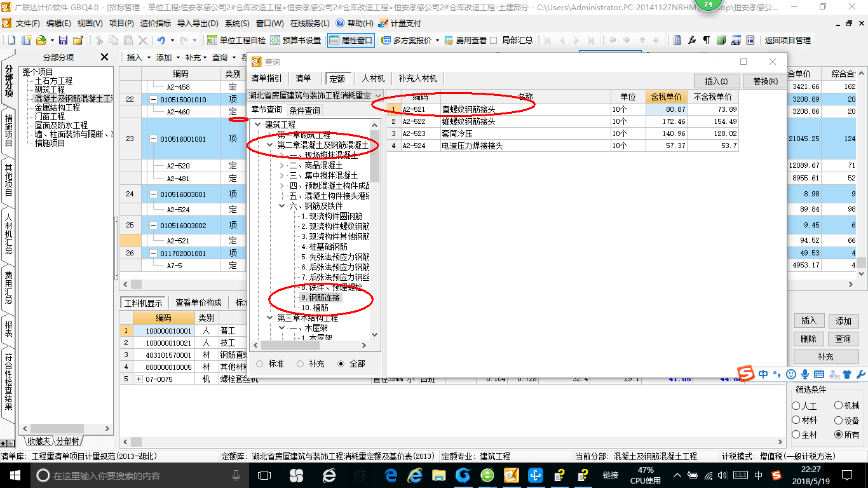Open the Edge browser from taskbar
Image resolution: width=868 pixels, height=488 pixels.
click(x=391, y=475)
